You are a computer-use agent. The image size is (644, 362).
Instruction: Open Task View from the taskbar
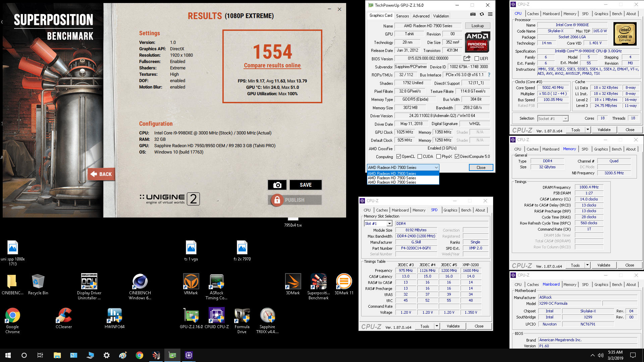coord(40,355)
